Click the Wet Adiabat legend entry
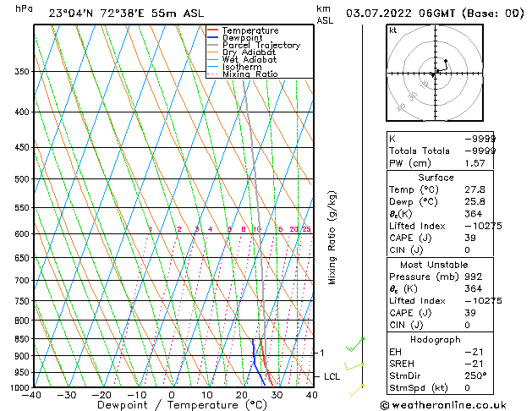The image size is (532, 411). pos(242,60)
